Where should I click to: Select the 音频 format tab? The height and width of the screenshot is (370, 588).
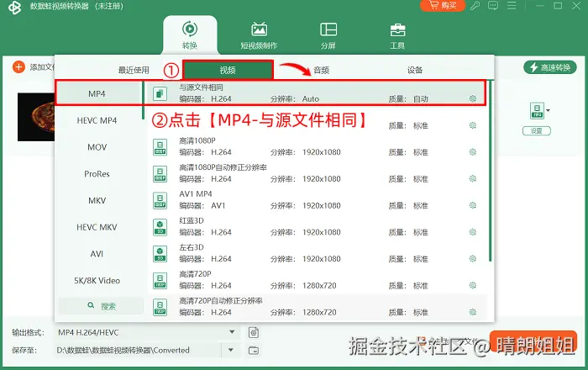click(322, 70)
